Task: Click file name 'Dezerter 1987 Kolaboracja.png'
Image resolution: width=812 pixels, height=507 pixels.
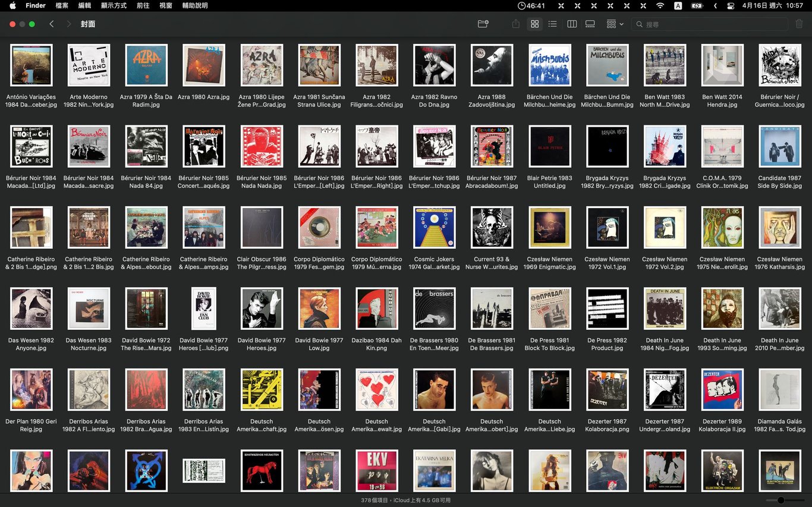Action: point(607,425)
